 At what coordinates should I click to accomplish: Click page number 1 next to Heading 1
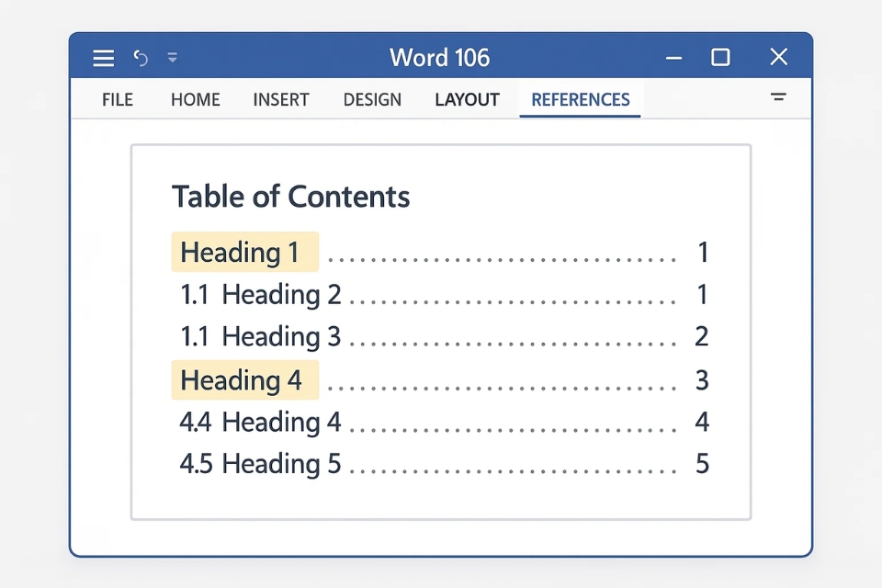tap(703, 252)
